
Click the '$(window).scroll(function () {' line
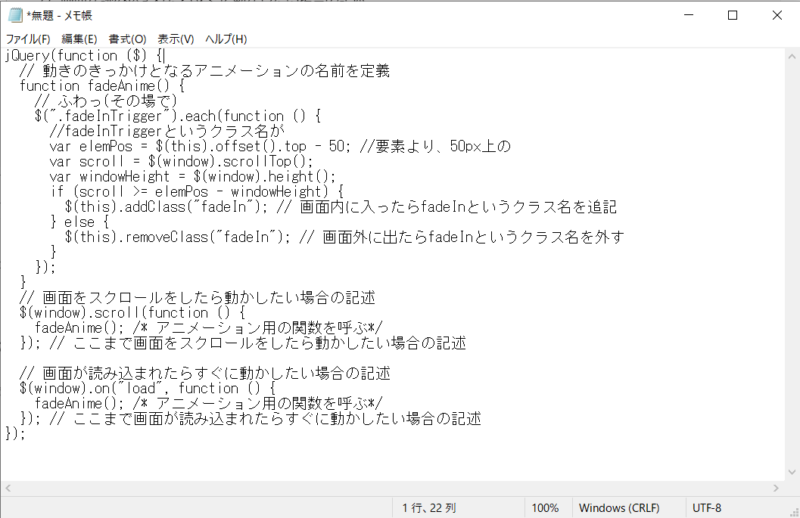pyautogui.click(x=132, y=313)
